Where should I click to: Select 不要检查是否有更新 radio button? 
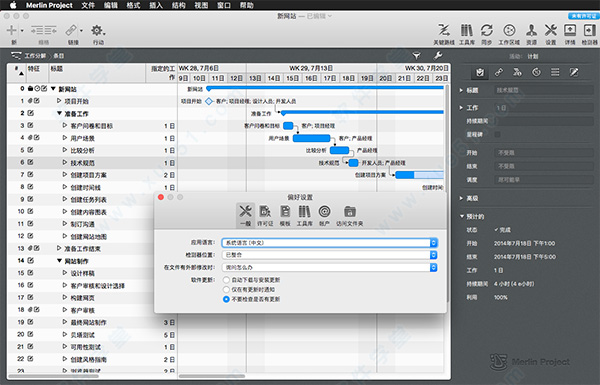[226, 299]
